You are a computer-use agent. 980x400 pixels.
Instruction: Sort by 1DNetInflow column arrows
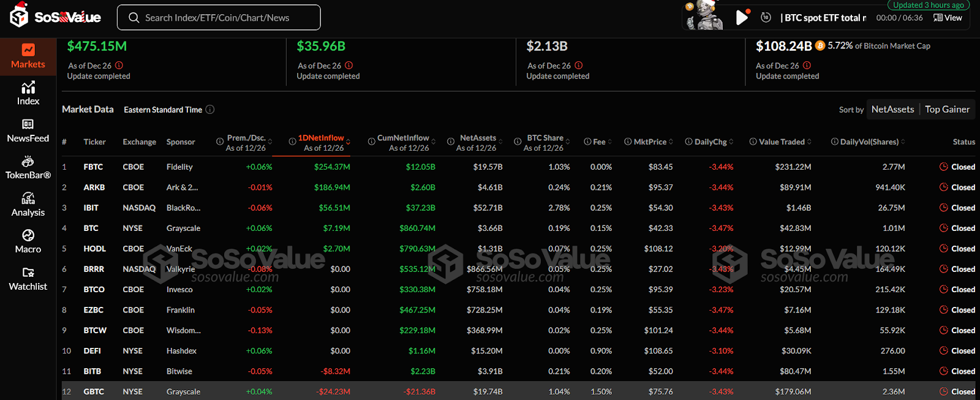[348, 142]
